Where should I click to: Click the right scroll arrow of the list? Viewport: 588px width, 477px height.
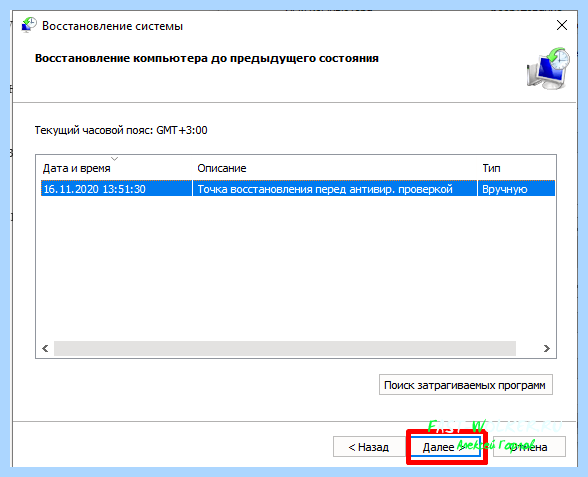coord(546,348)
